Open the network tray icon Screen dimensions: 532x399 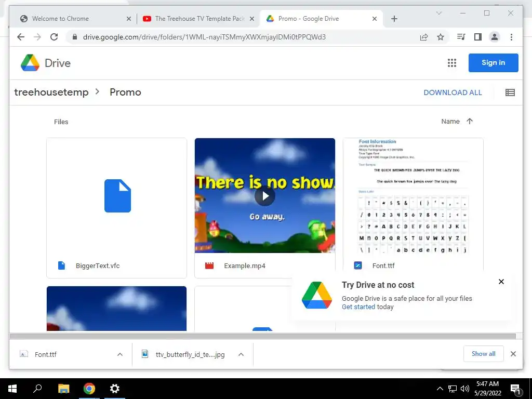453,389
